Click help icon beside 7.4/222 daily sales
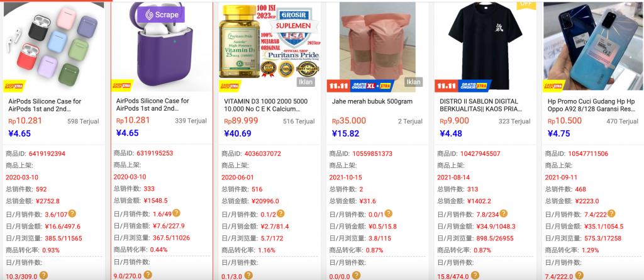Screen dimensions: 644x280 pyautogui.click(x=611, y=213)
